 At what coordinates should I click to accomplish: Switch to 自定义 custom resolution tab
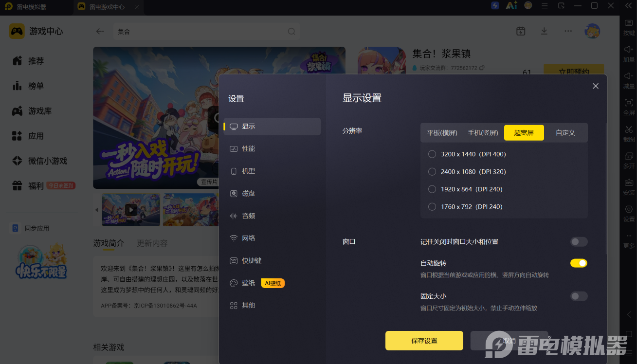pyautogui.click(x=565, y=133)
